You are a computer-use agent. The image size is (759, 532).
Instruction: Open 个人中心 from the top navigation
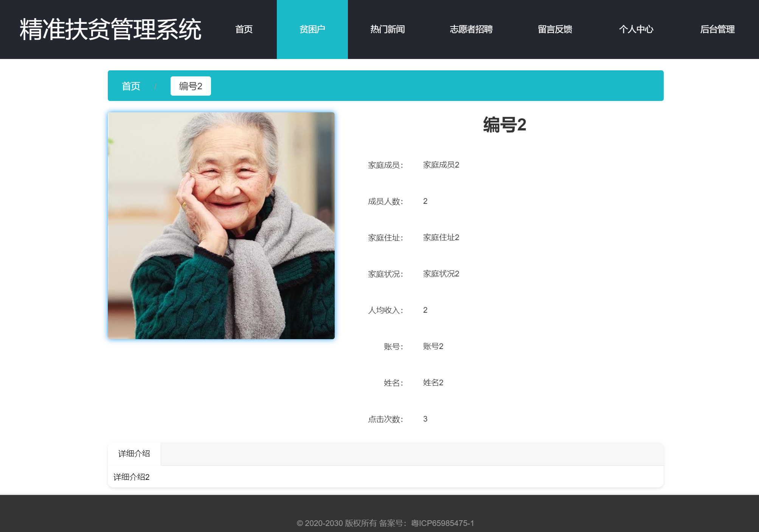(x=636, y=29)
